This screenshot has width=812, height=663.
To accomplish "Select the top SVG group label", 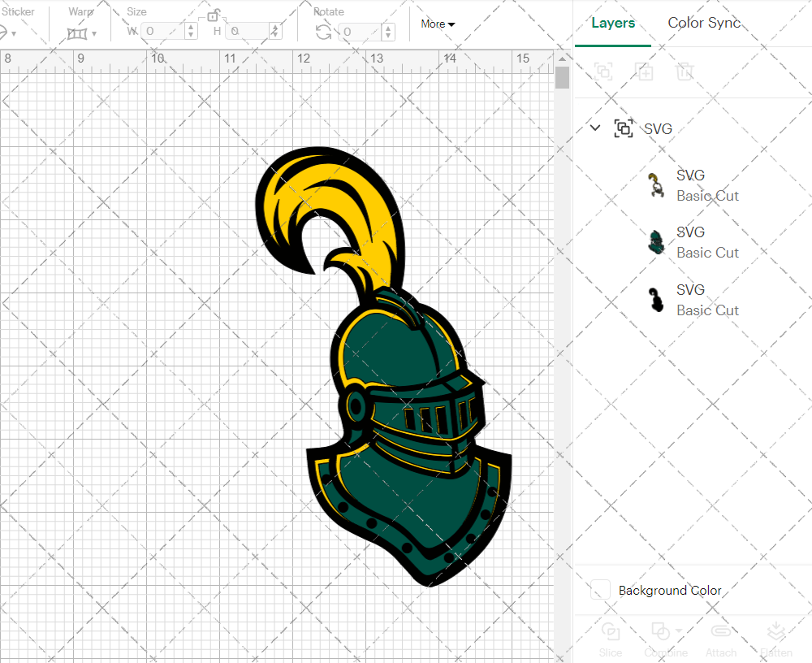I will coord(659,128).
